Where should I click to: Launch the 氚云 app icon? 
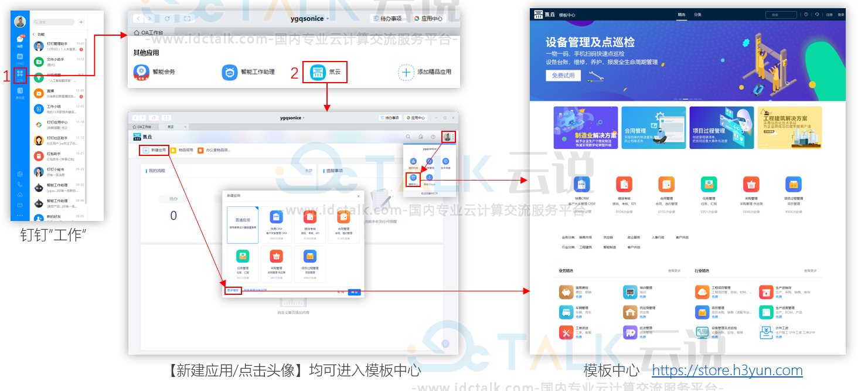319,72
